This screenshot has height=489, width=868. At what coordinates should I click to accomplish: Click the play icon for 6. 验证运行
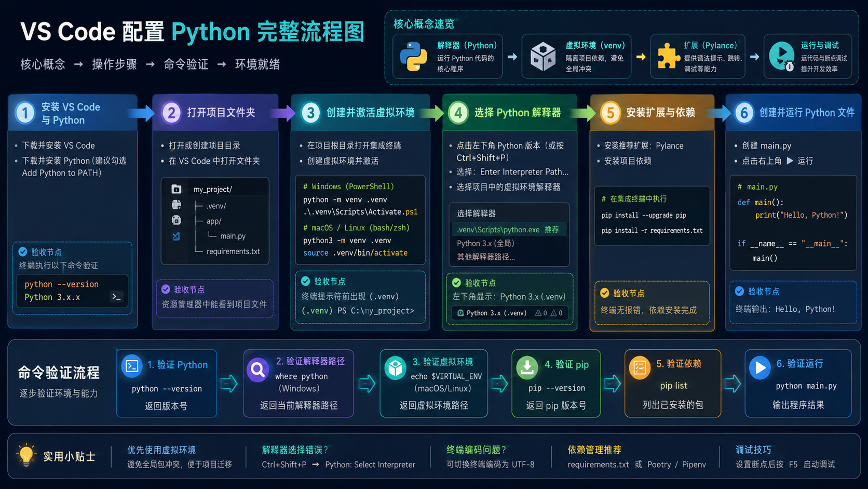point(760,368)
